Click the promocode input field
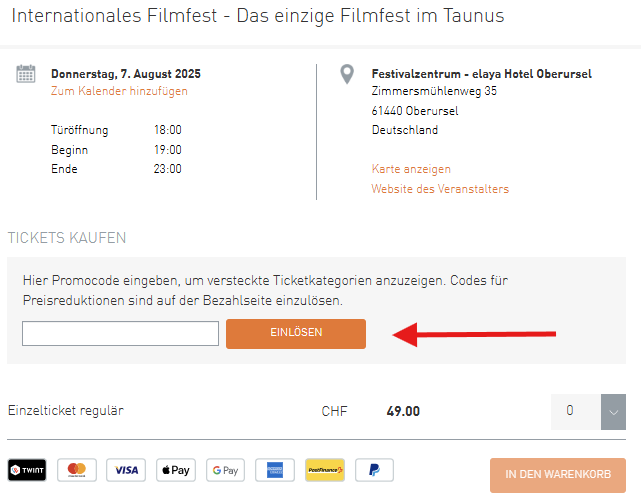The image size is (641, 502). (120, 334)
